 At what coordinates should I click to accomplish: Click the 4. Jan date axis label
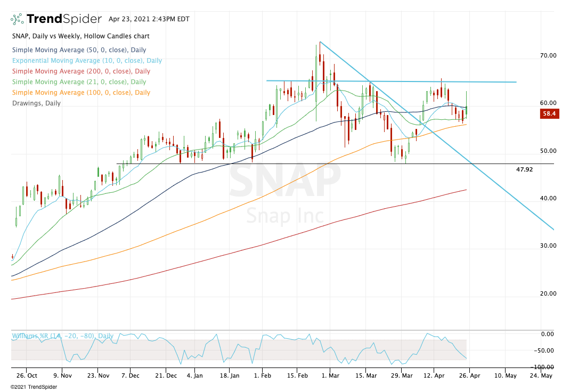(195, 375)
